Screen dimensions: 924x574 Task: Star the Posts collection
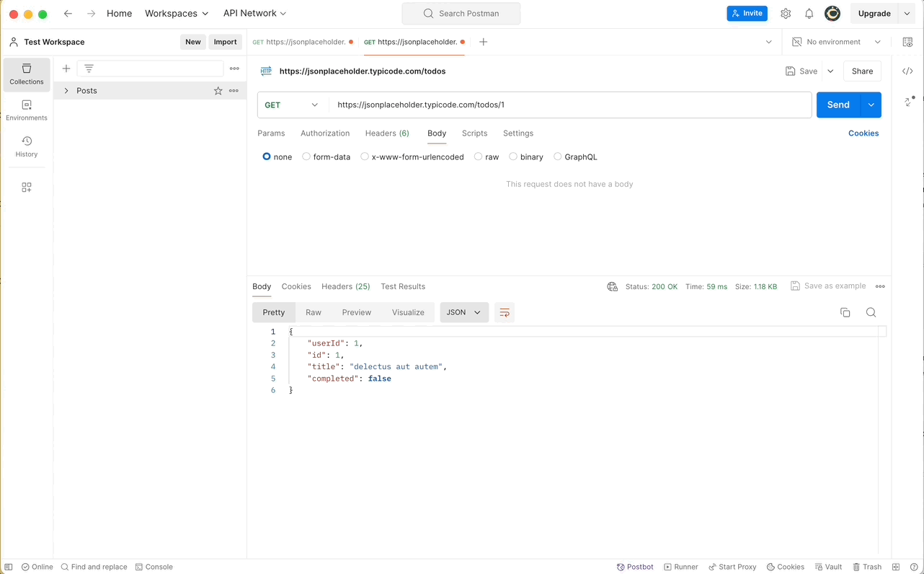[218, 91]
